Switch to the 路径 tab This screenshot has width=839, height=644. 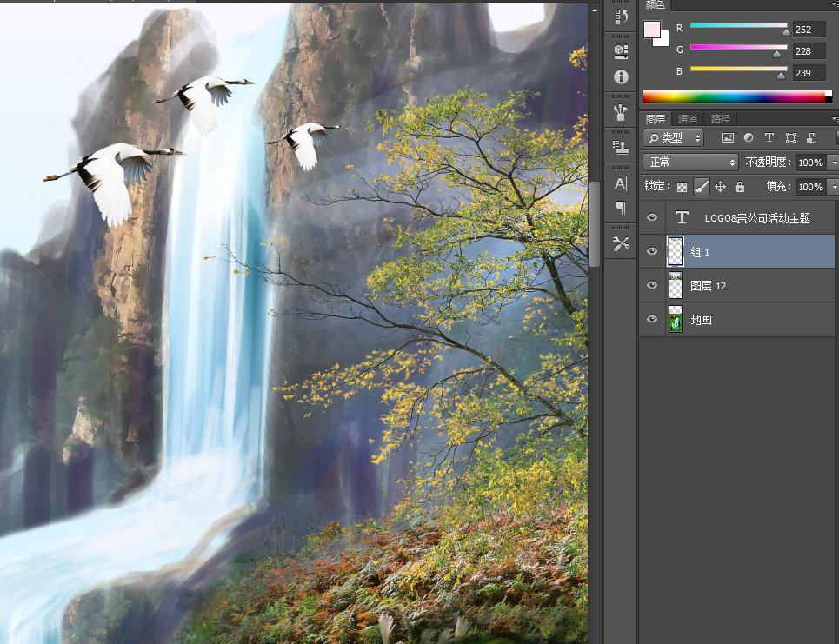click(x=720, y=119)
